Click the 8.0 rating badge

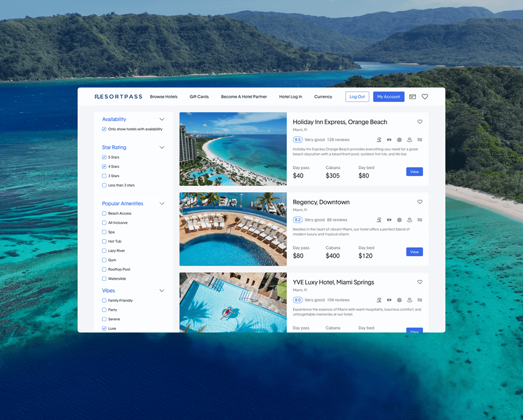tap(298, 300)
